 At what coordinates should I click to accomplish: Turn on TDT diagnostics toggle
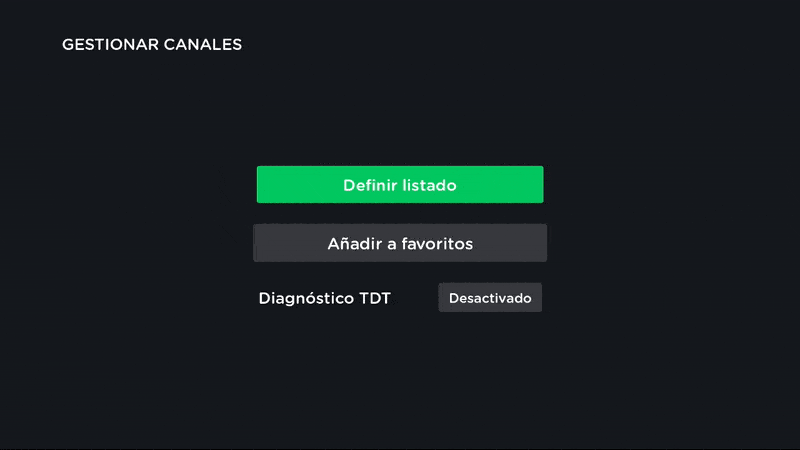point(490,298)
